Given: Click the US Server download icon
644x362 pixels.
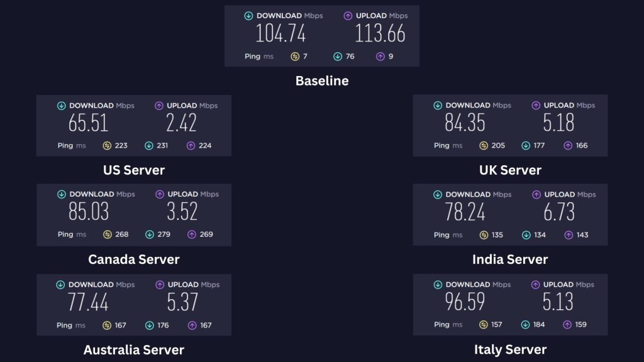Looking at the screenshot, I should point(61,106).
